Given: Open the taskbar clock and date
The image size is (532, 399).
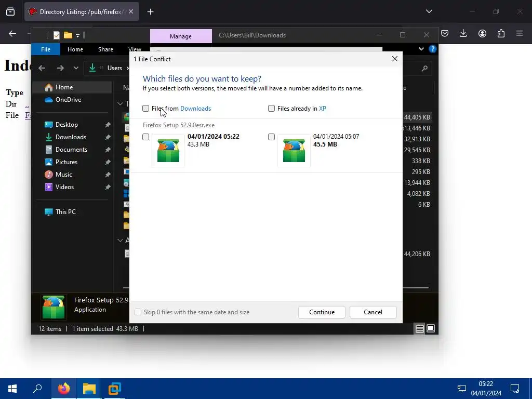Looking at the screenshot, I should tap(486, 389).
